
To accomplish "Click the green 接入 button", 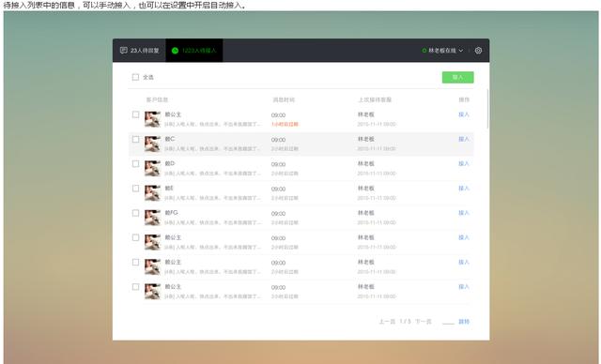I will point(457,77).
